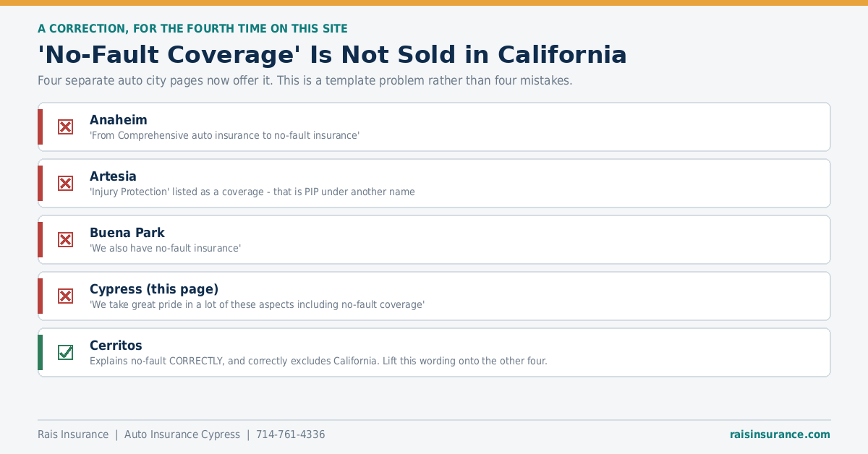Screen dimensions: 868x454
Task: Click the green accent bar on Cerritos card
Action: (x=41, y=353)
